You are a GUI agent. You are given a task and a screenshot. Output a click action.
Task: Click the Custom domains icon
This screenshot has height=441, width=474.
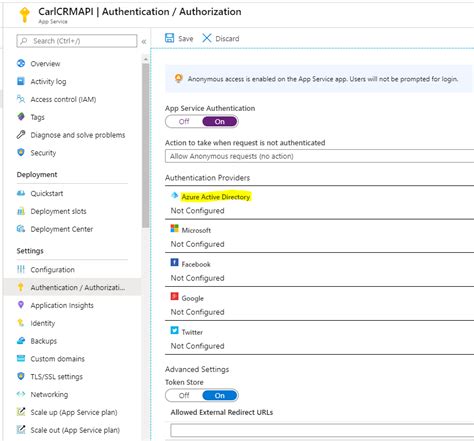click(21, 358)
